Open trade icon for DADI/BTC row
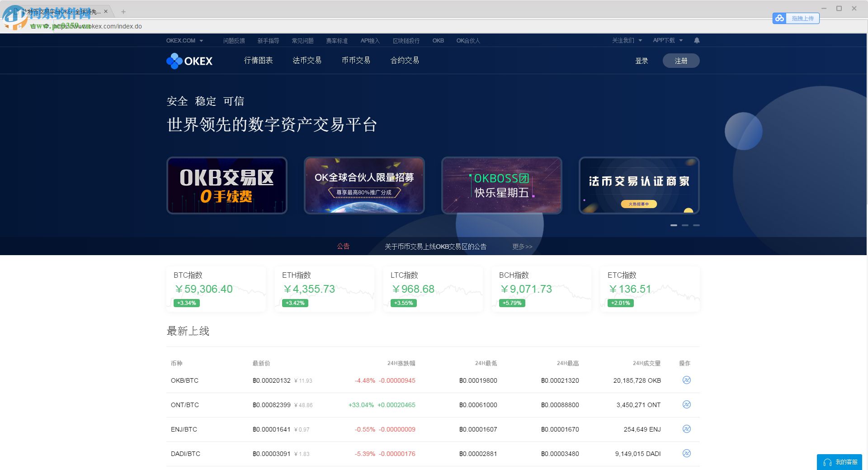 686,453
